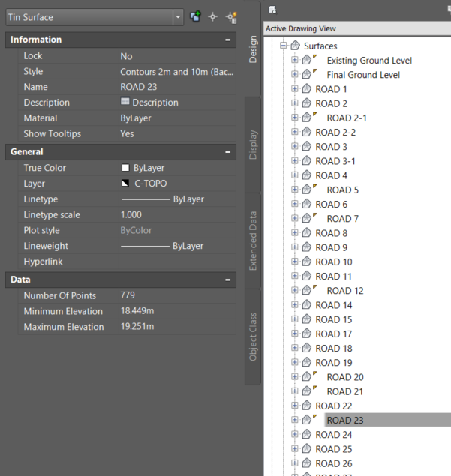Image resolution: width=451 pixels, height=476 pixels.
Task: Switch to the Extended Data tab
Action: [253, 241]
